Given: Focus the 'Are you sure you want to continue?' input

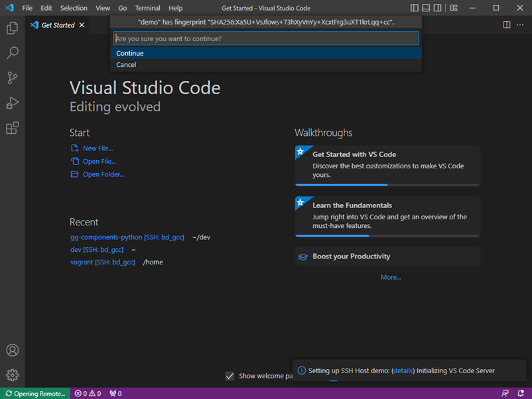Looking at the screenshot, I should (266, 38).
